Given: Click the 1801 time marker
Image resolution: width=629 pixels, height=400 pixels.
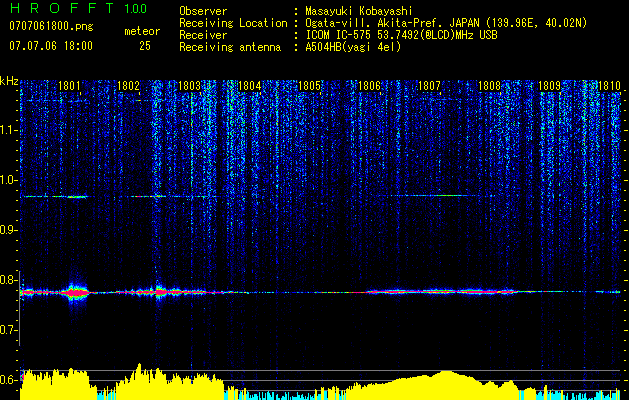Looking at the screenshot, I should coord(69,85).
